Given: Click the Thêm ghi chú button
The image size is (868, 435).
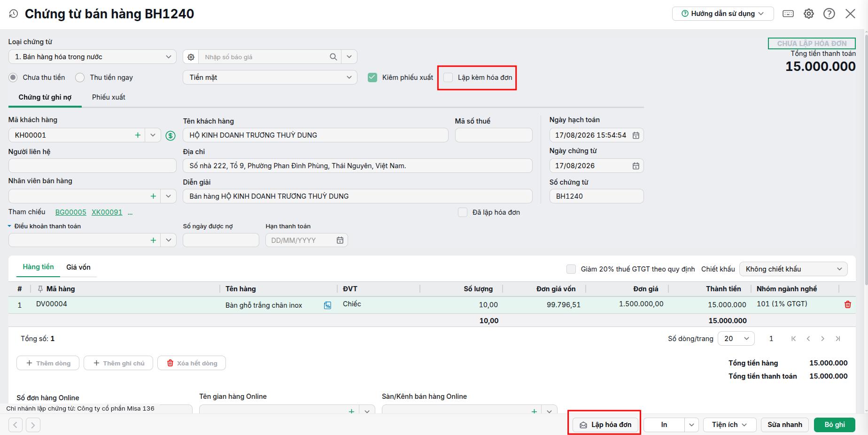Looking at the screenshot, I should (118, 363).
